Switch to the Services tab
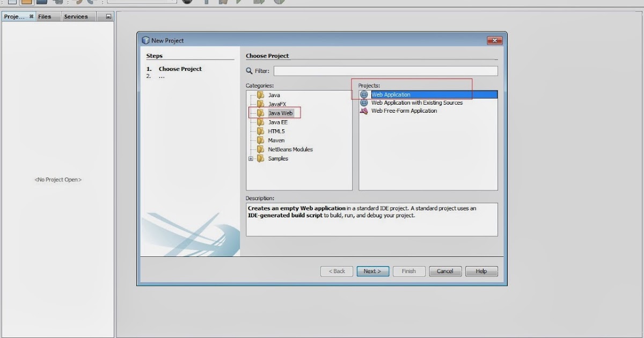The image size is (644, 338). tap(76, 17)
